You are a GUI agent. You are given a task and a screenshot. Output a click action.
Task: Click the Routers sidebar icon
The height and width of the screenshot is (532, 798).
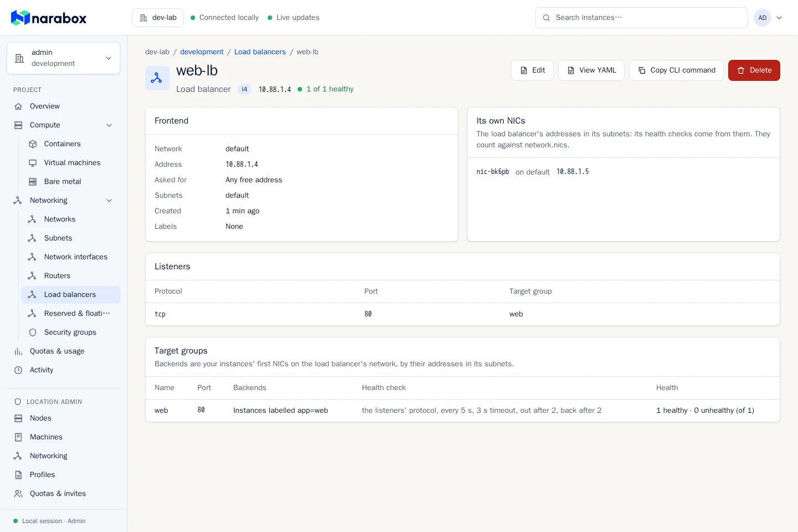(x=32, y=276)
